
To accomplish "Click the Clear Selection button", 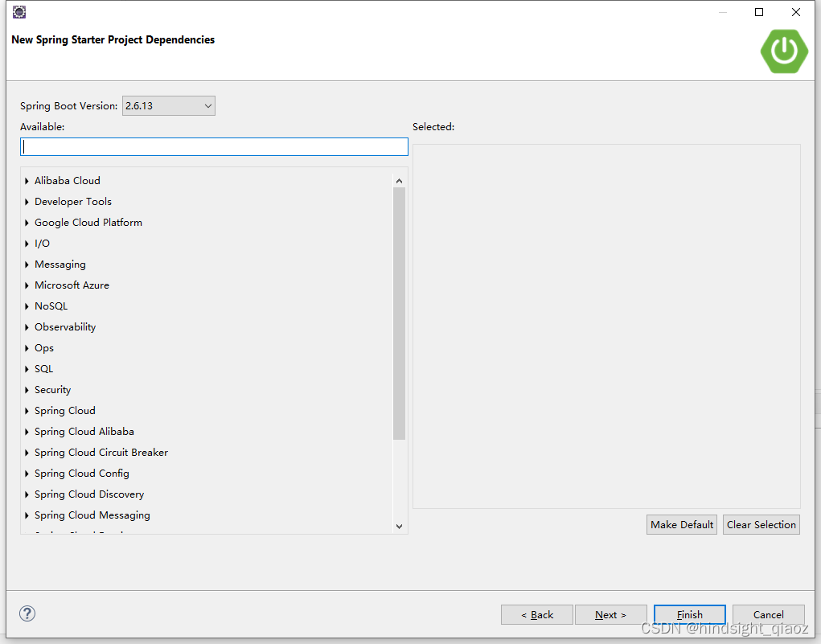I will (x=761, y=525).
